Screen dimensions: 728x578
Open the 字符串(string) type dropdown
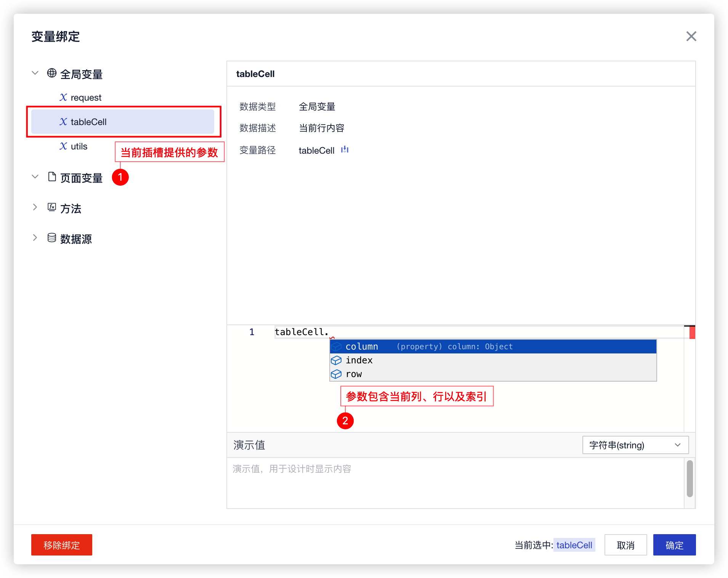[635, 445]
